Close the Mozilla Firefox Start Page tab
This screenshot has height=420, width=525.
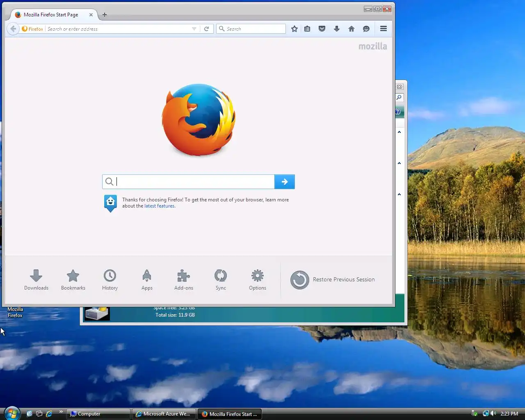(91, 15)
